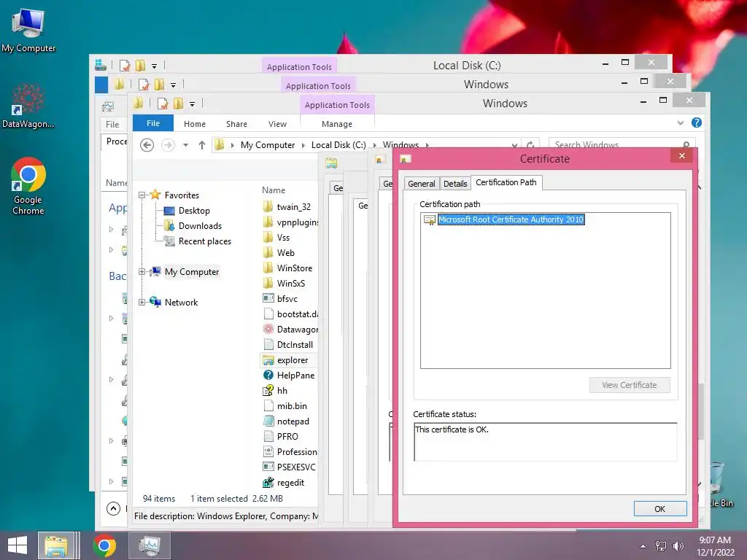Select the General tab in Certificate dialog
Screen dimensions: 747x560
421,183
